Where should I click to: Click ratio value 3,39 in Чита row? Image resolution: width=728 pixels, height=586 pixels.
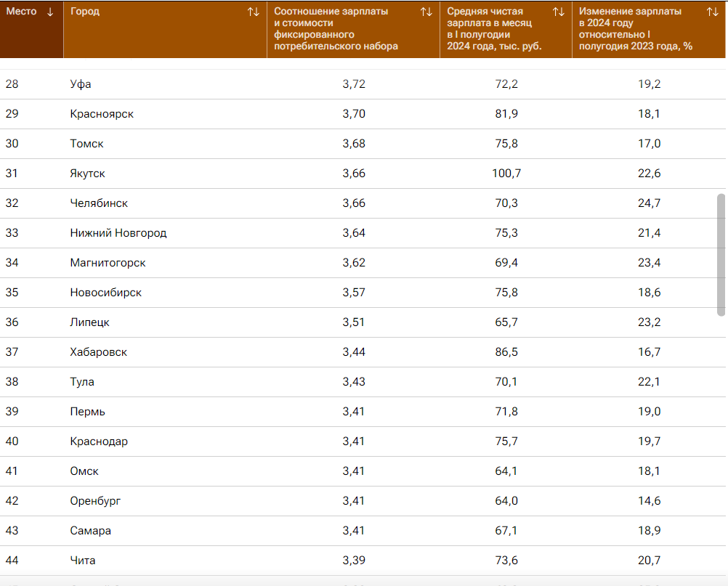(354, 560)
